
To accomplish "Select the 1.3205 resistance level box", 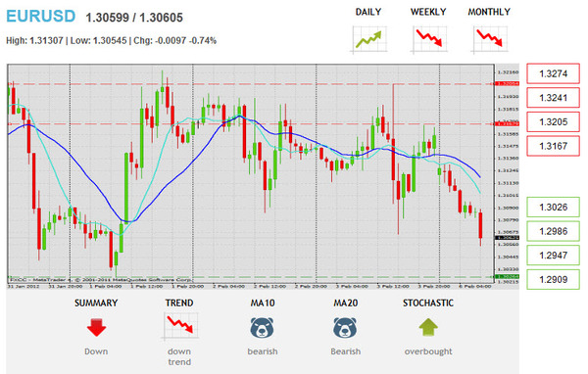I will pos(553,121).
